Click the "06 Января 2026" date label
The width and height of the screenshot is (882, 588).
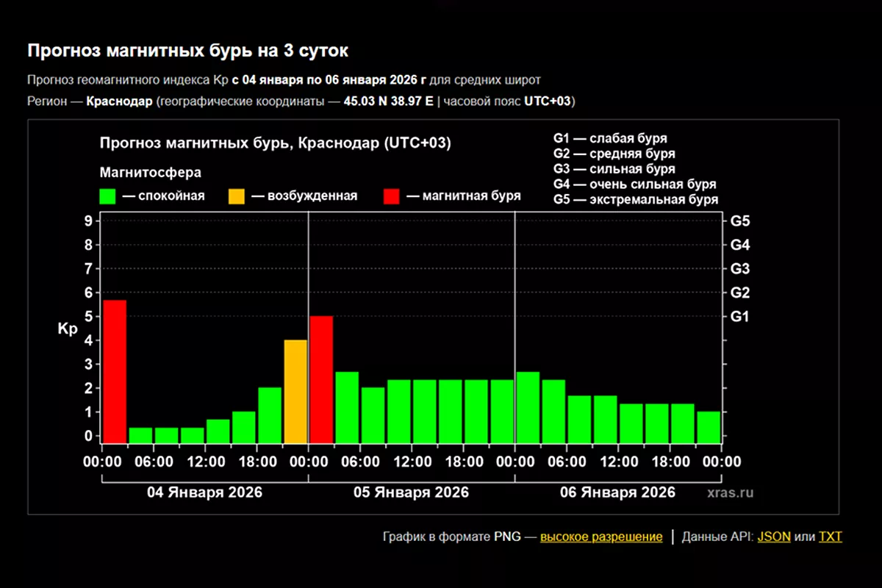point(617,492)
